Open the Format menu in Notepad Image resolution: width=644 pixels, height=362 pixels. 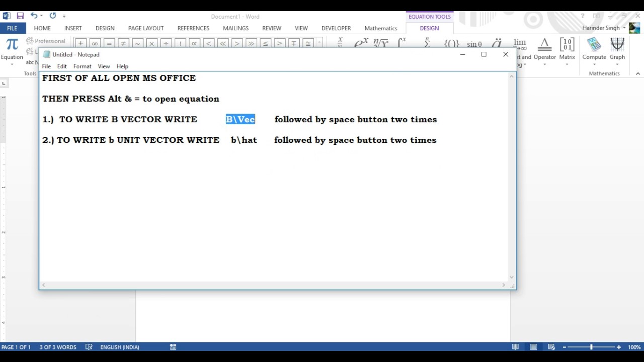pos(82,66)
